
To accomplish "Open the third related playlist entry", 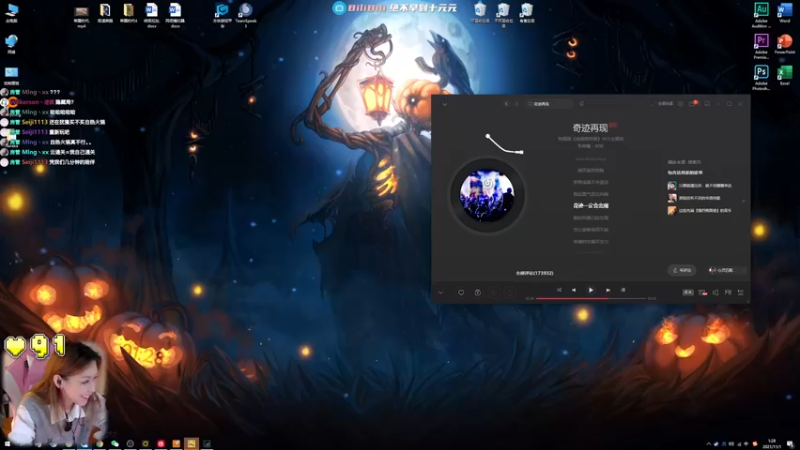I will 699,210.
